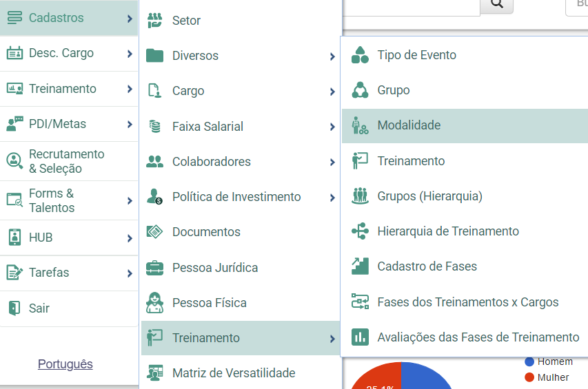The height and width of the screenshot is (389, 588).
Task: Click the Sair door icon
Action: [x=14, y=308]
